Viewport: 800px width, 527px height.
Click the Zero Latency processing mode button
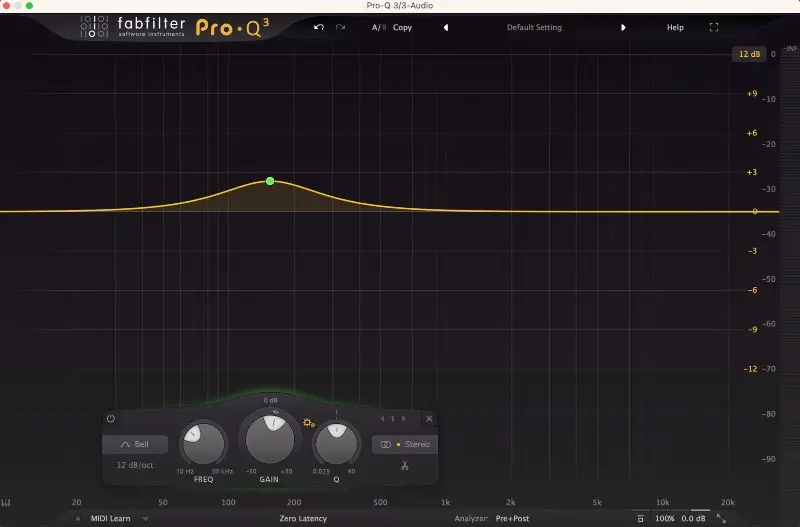tap(303, 518)
